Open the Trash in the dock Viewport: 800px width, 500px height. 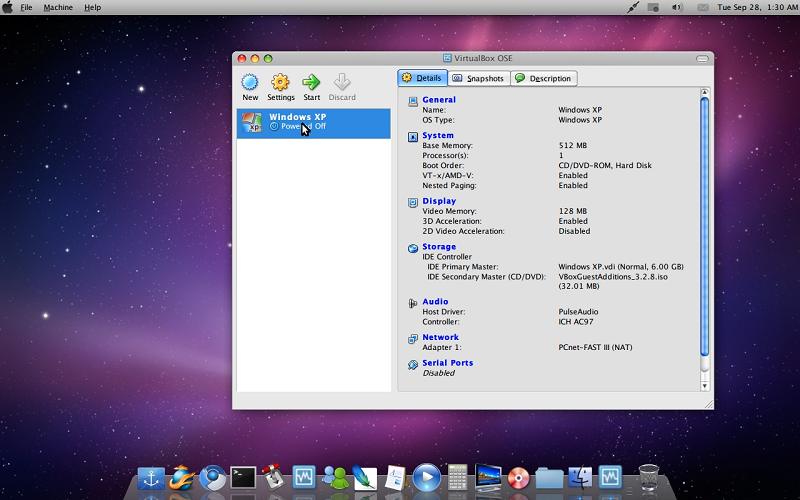pyautogui.click(x=649, y=476)
